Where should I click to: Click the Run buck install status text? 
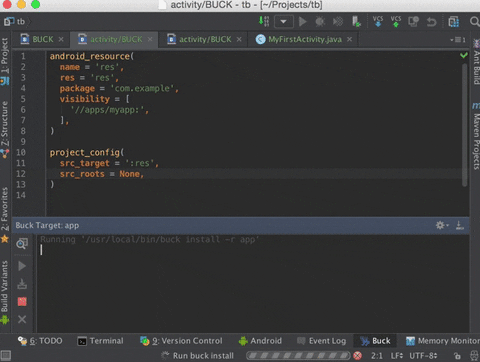point(203,356)
